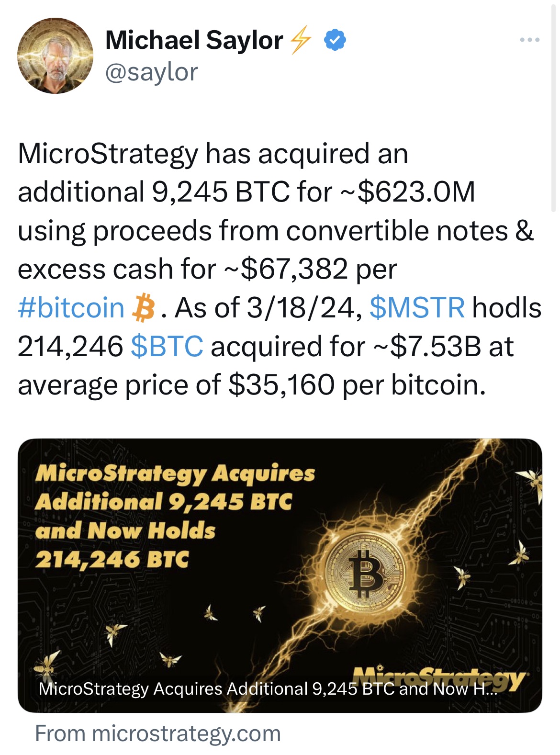560x755 pixels.
Task: Open the "From microstrategy.com" source link
Action: 158,733
